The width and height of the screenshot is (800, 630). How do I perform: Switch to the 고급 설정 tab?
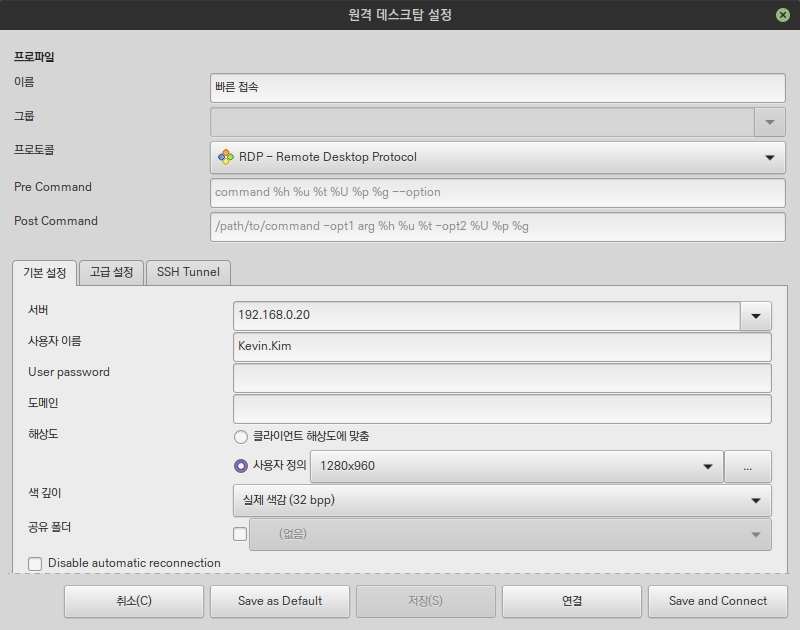pos(111,272)
